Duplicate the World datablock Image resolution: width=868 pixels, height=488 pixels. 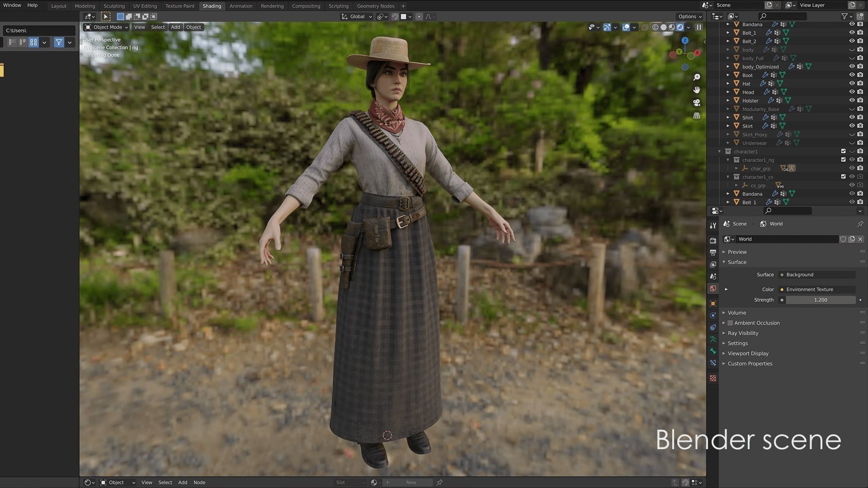pyautogui.click(x=852, y=239)
